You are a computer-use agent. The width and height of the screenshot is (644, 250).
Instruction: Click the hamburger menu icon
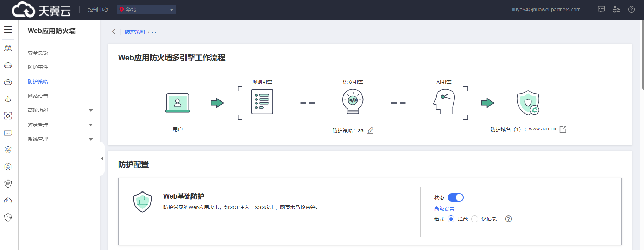8,30
